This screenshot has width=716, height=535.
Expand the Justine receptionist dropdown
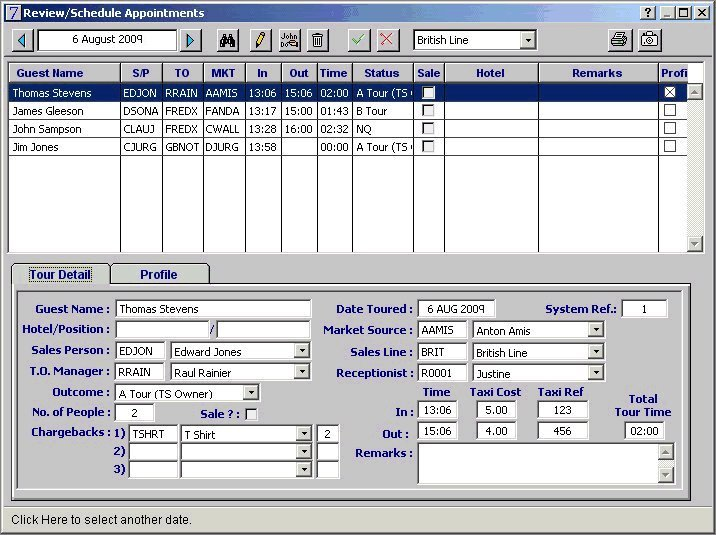596,372
